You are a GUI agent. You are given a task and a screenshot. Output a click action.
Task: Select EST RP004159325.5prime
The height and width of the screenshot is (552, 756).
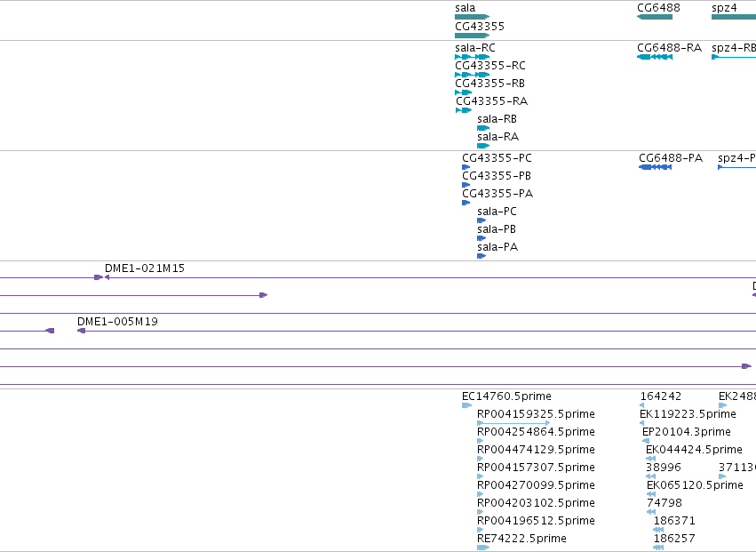pos(513,423)
